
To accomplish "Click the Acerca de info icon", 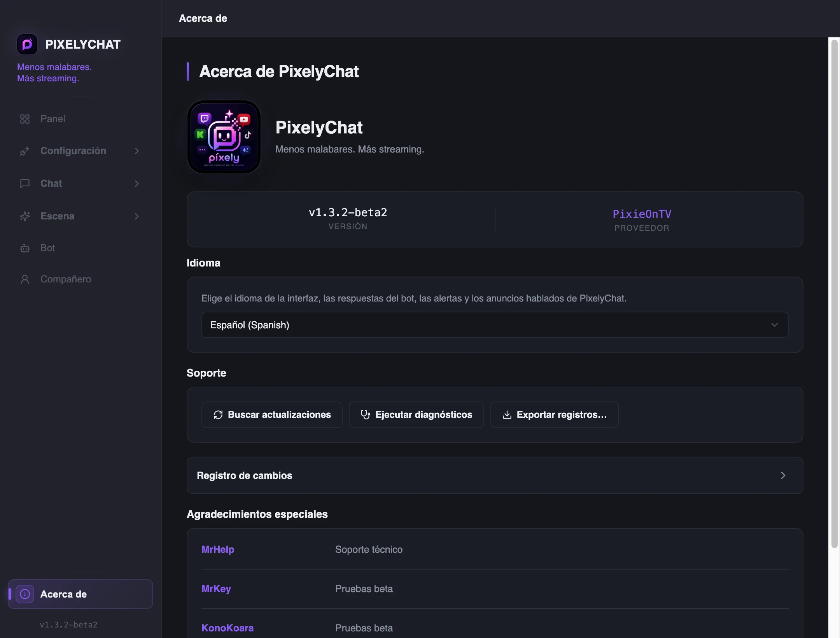I will point(25,594).
